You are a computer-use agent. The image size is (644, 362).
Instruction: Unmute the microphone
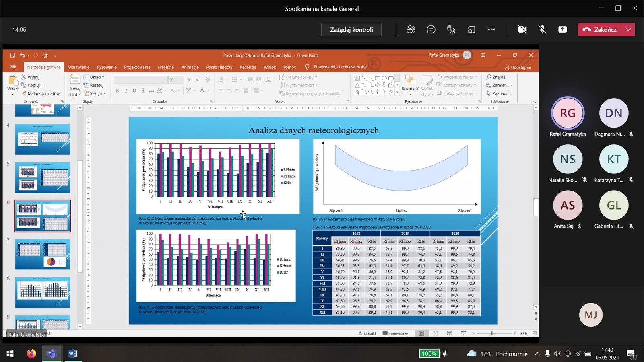pyautogui.click(x=543, y=29)
